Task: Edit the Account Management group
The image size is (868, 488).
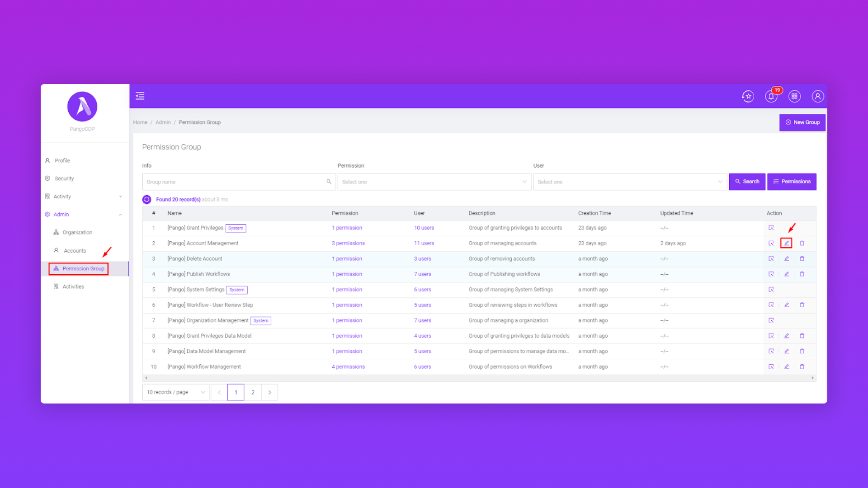Action: 786,243
